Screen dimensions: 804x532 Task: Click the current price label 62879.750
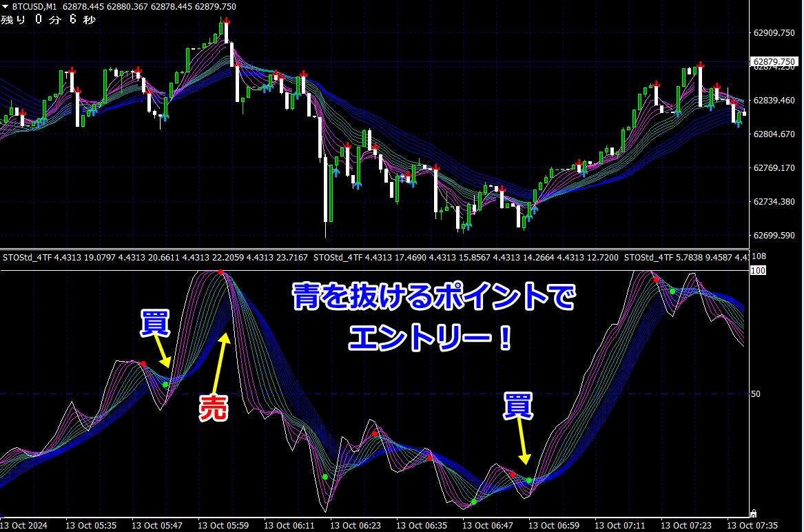click(774, 61)
